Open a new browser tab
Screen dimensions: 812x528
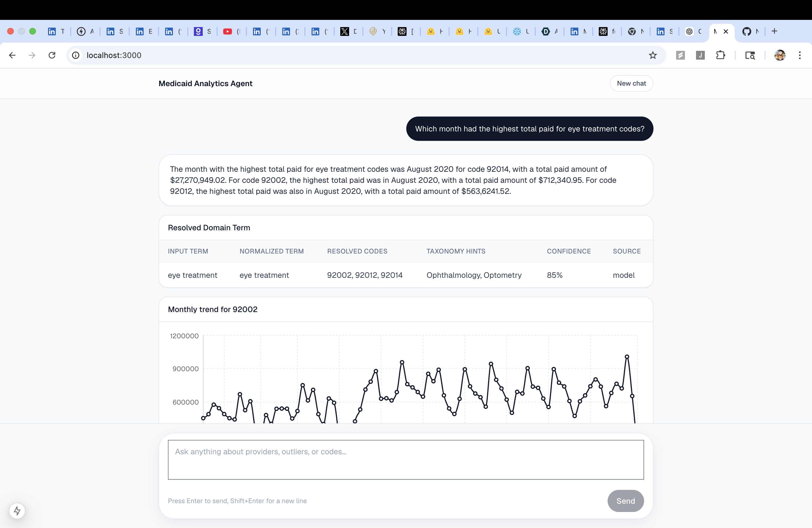coord(774,31)
